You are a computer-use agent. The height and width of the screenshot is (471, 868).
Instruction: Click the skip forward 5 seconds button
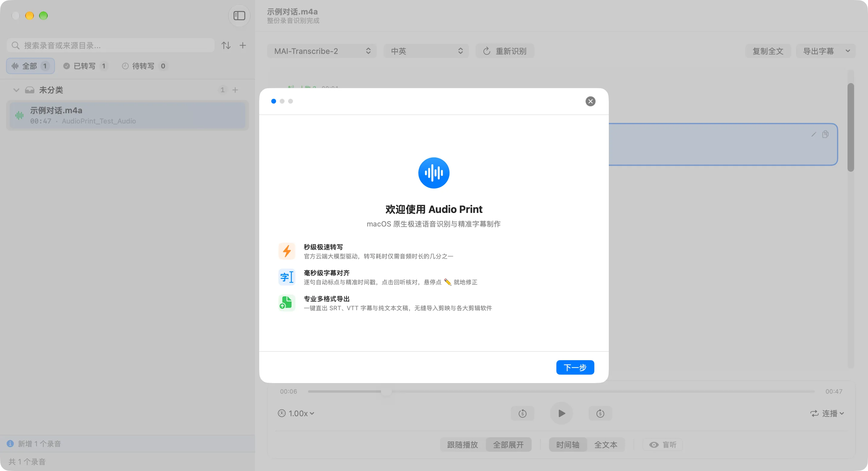point(600,413)
